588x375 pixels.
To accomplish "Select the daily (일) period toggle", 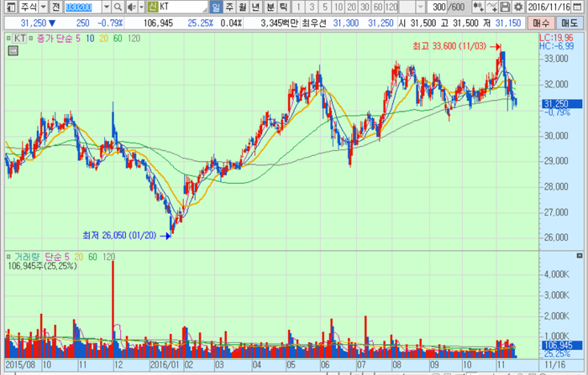I will 216,7.
